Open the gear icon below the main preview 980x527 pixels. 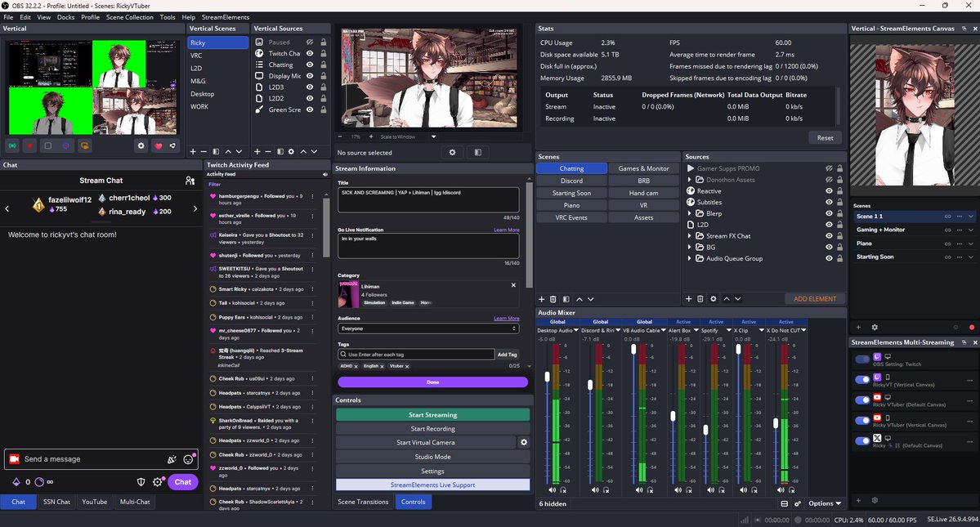[x=453, y=152]
